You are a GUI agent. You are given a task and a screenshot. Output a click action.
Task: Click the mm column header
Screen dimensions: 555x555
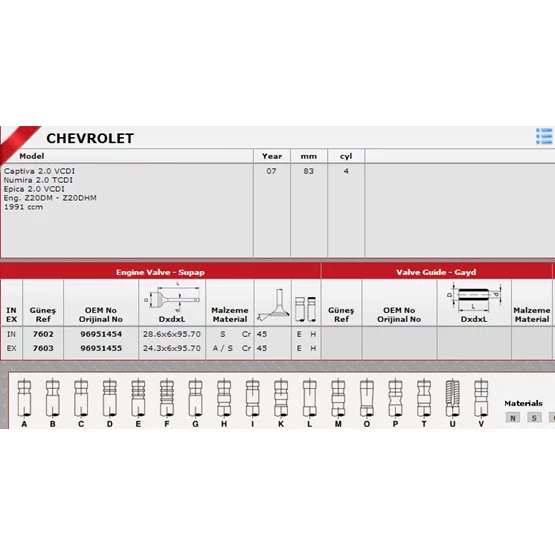(x=309, y=156)
